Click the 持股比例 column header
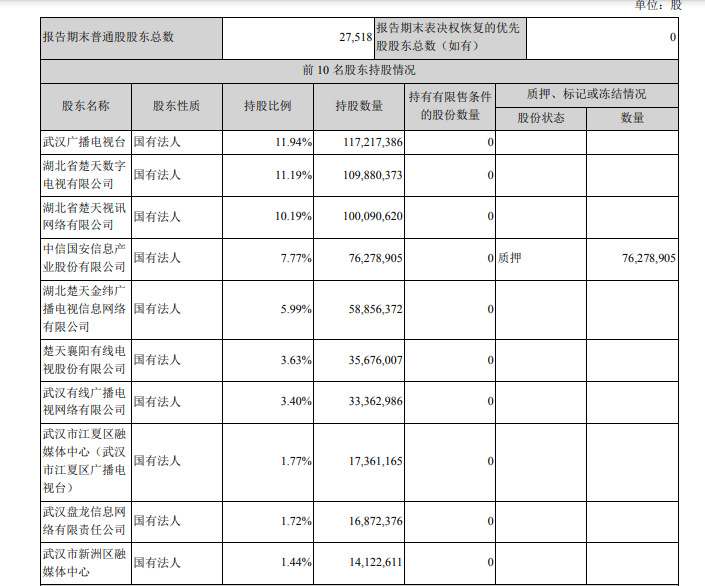Image resolution: width=705 pixels, height=586 pixels. point(268,106)
